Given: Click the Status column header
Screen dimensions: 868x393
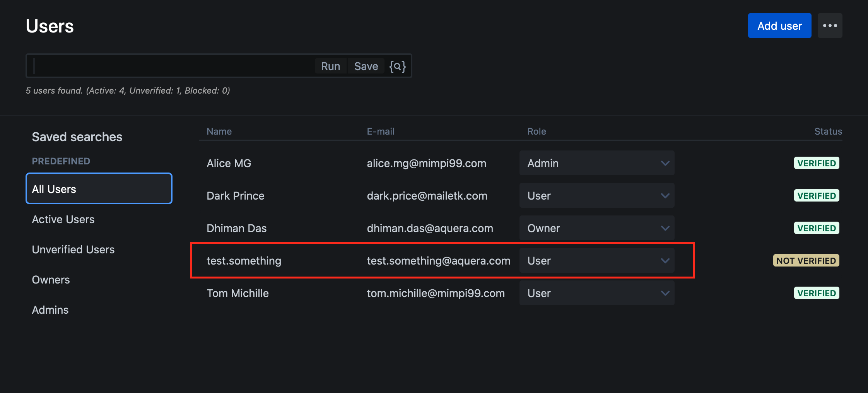Looking at the screenshot, I should 828,131.
